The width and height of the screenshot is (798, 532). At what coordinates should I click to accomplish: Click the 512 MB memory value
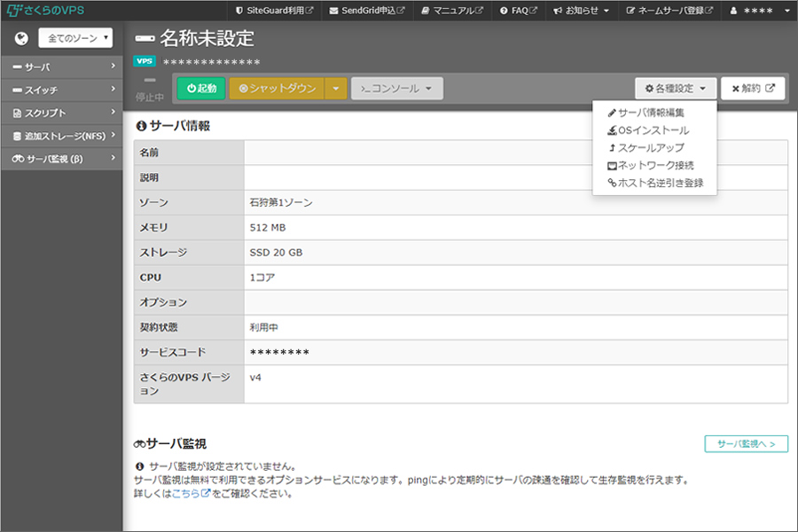(x=268, y=228)
